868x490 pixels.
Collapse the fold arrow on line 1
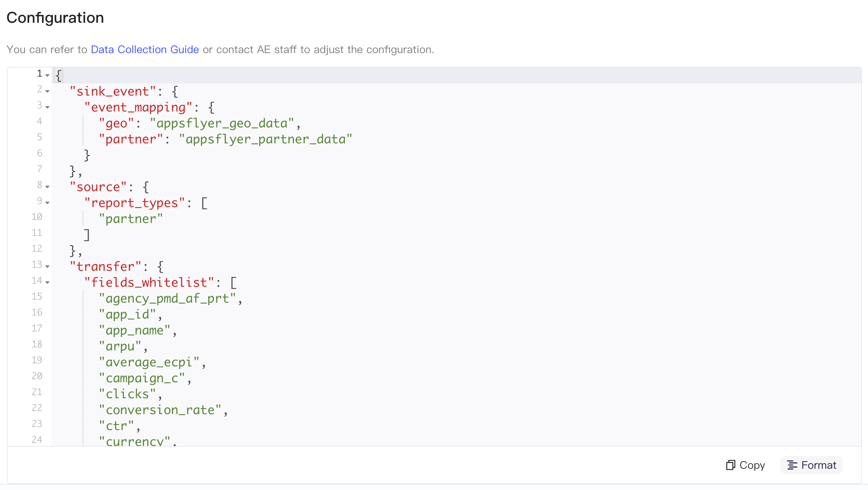coord(47,75)
